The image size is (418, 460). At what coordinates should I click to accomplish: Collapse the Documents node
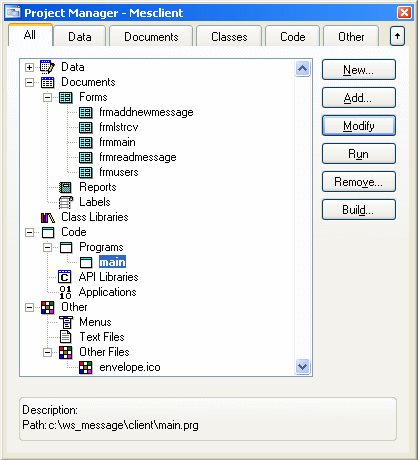click(29, 82)
